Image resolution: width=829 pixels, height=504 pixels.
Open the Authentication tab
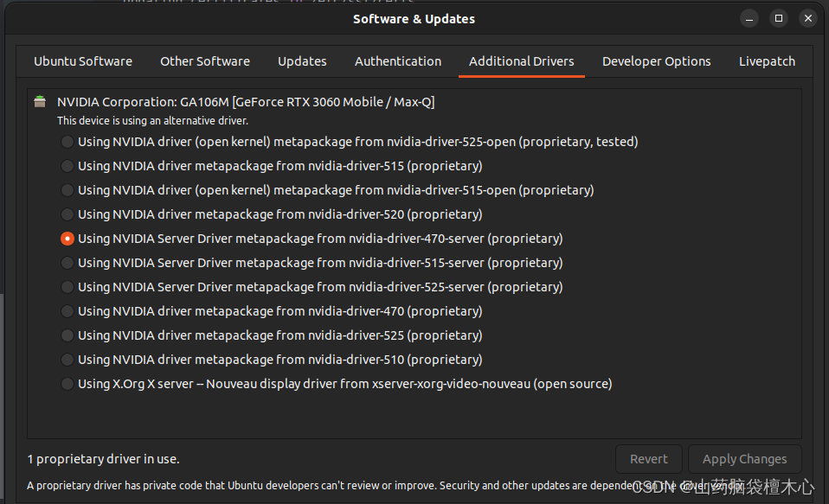(x=398, y=61)
